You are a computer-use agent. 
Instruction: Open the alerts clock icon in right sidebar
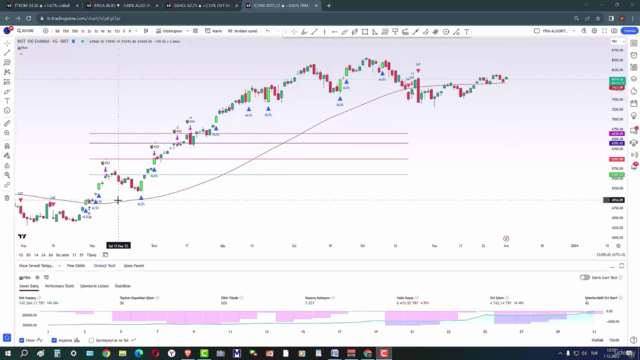[633, 56]
